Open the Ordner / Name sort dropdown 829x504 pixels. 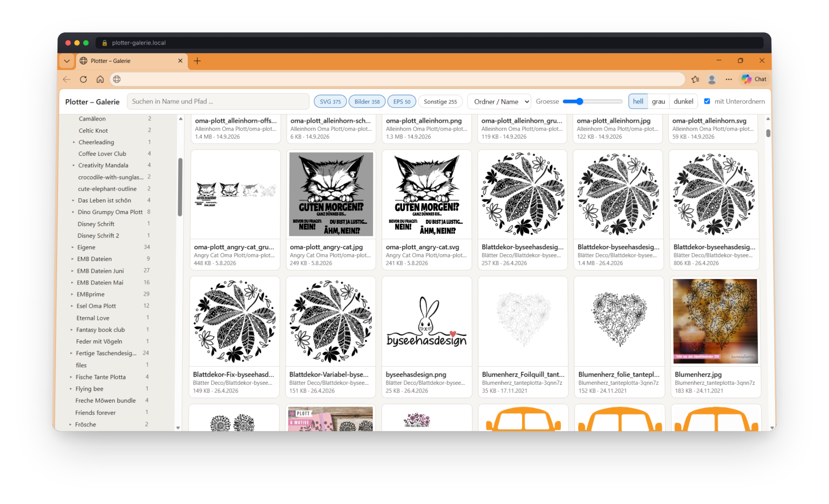[x=499, y=102]
